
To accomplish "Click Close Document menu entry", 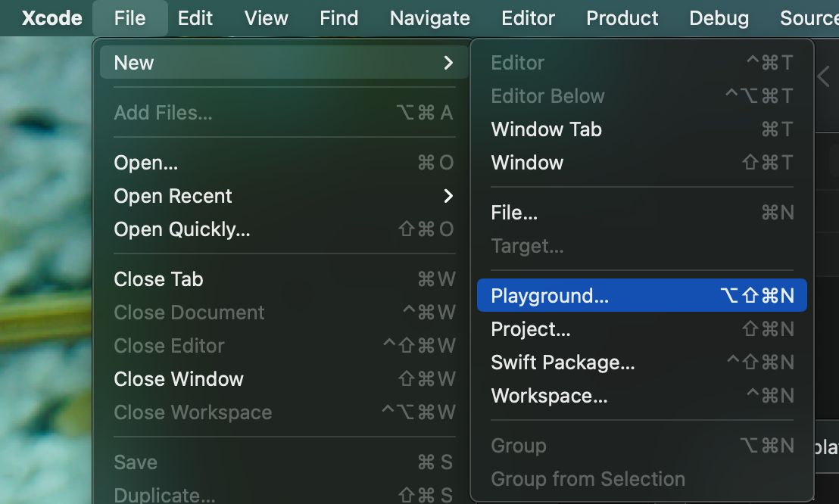I will pos(284,312).
